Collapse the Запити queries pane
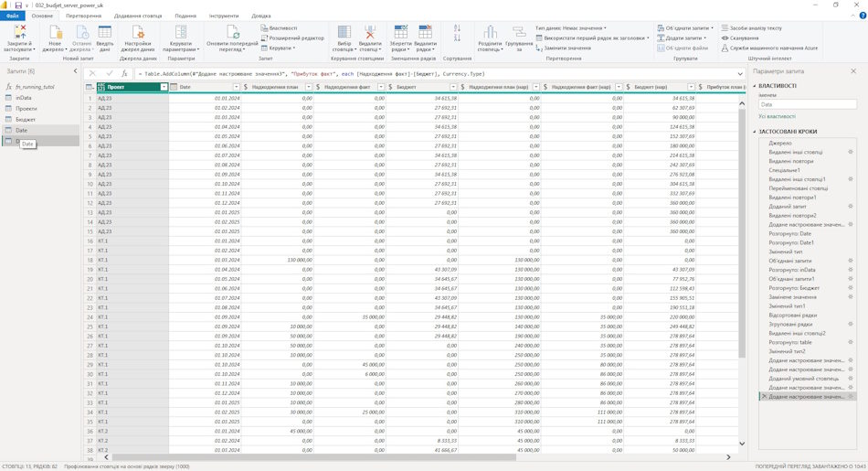Screen dimensions: 868x471 click(x=75, y=71)
